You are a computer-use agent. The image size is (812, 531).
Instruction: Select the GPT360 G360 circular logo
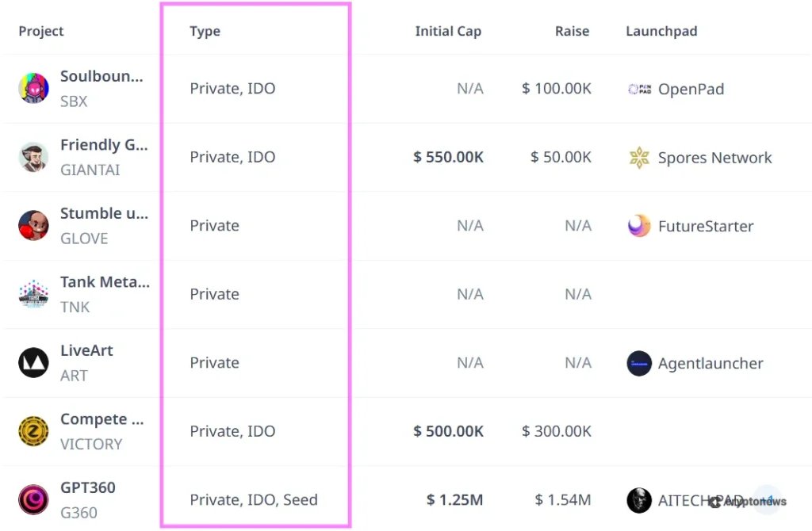33,499
